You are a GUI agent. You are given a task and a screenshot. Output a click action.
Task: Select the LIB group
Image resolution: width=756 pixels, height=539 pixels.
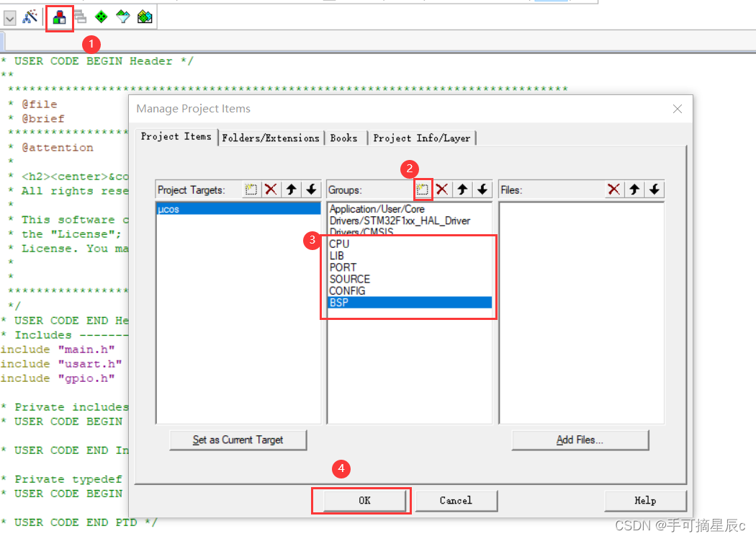409,256
